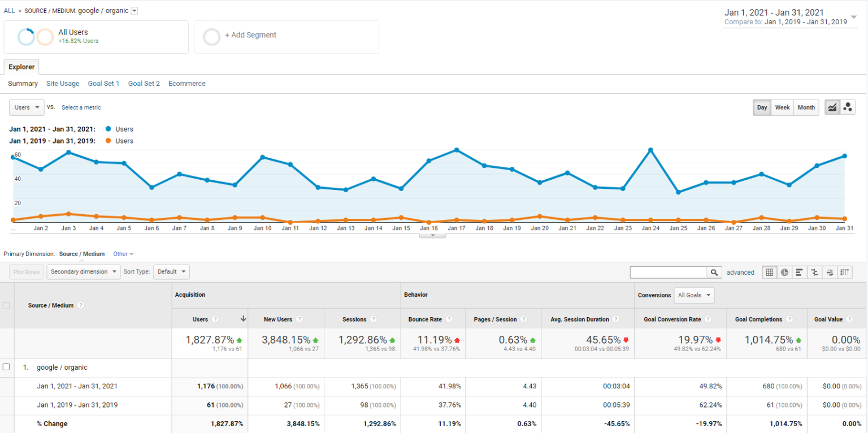Open the Site Usage tab

63,84
